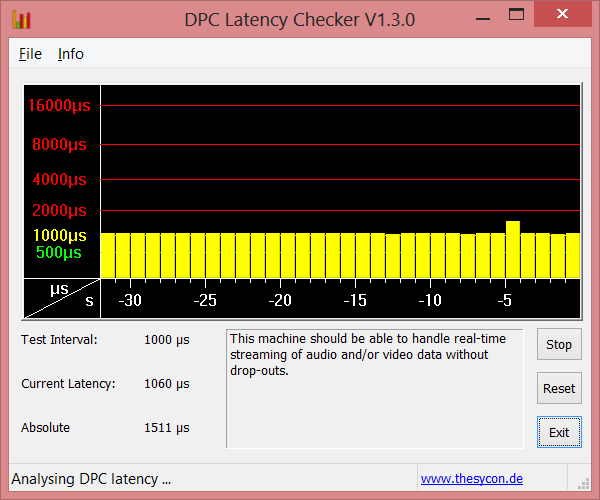Screen dimensions: 600x500
Task: Click the 8000µs axis label
Action: coord(59,144)
